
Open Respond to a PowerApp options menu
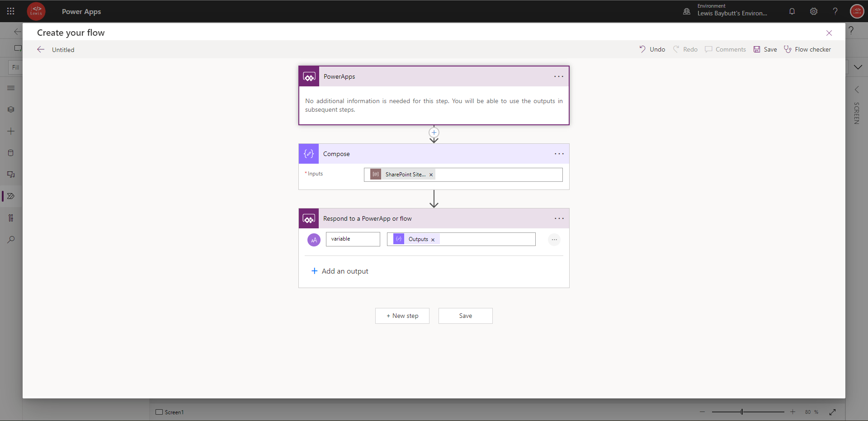tap(559, 218)
